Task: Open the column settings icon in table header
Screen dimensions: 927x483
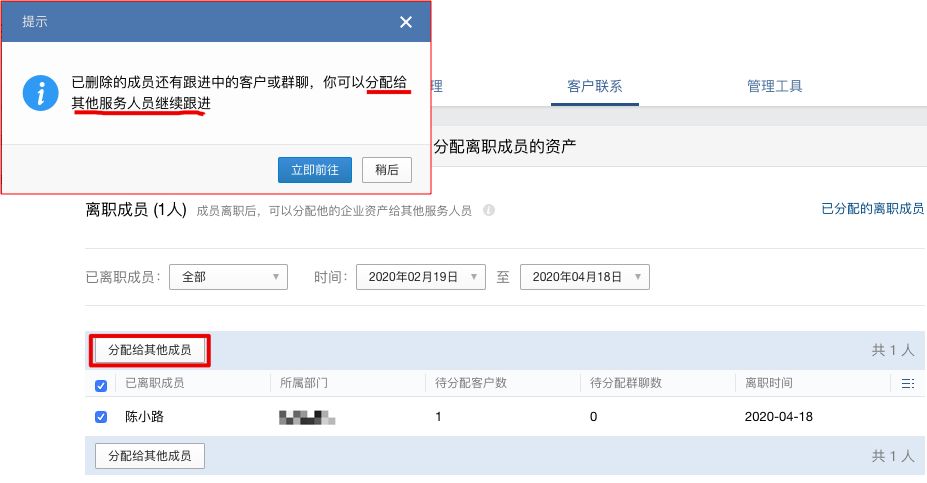Action: tap(907, 383)
